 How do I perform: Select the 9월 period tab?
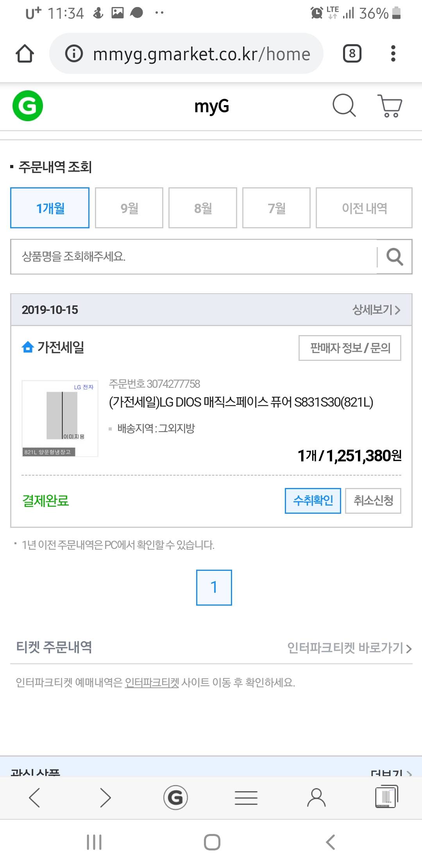129,208
